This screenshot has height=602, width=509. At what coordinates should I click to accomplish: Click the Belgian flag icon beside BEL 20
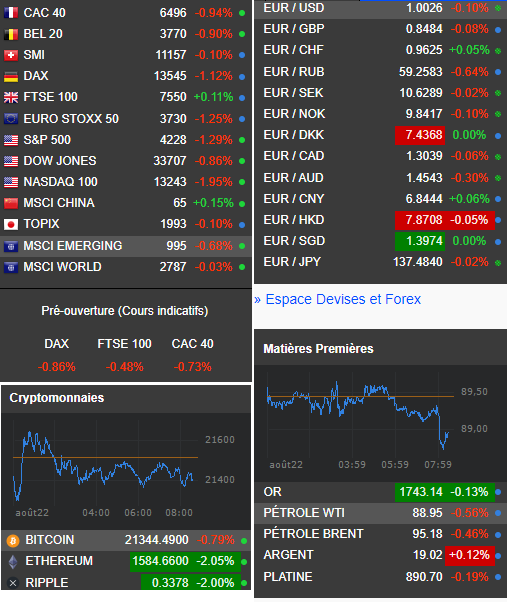coord(11,34)
